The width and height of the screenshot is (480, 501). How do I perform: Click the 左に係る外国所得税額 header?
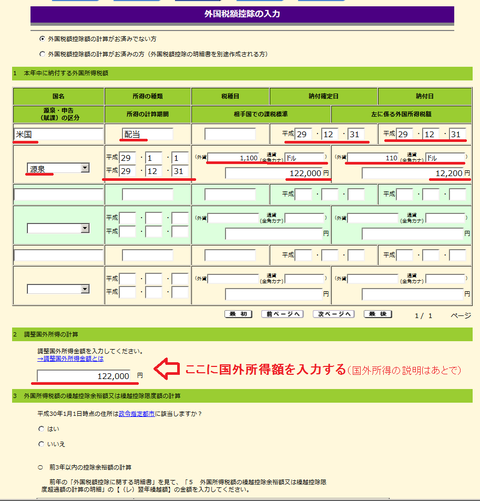(401, 114)
